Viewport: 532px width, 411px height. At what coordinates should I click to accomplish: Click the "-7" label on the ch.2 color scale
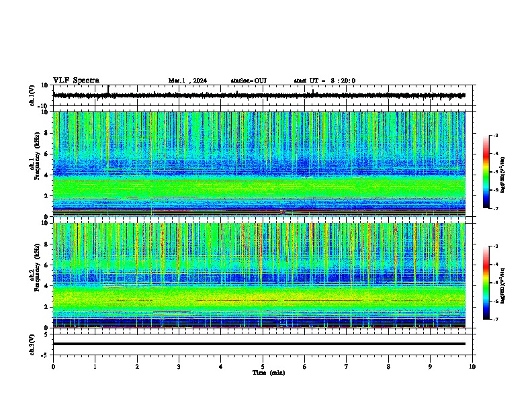click(495, 320)
